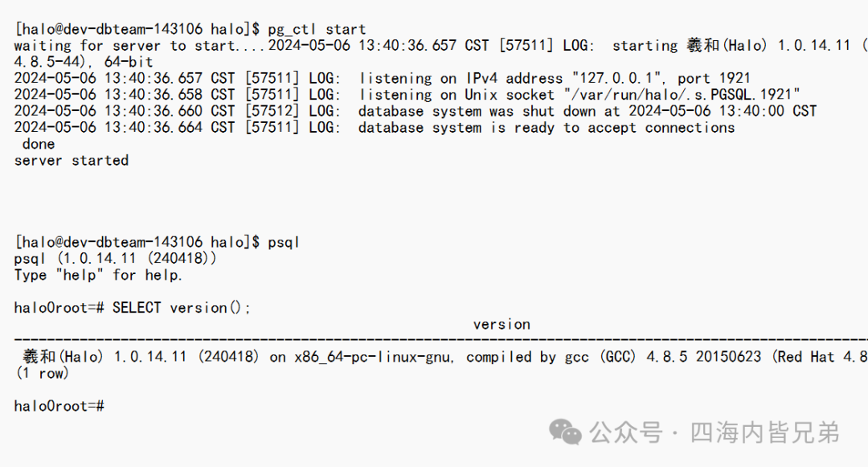Click the 'SELECT version();' query text
This screenshot has width=868, height=467.
[182, 308]
